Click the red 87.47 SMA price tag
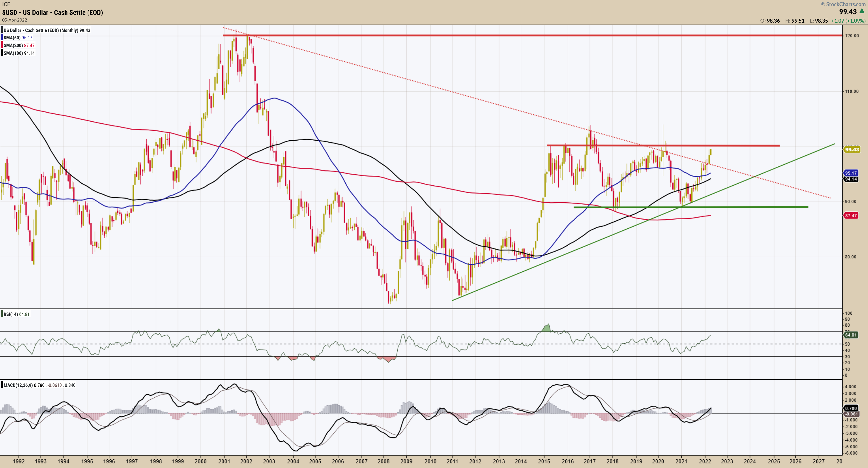The image size is (868, 468). 851,215
